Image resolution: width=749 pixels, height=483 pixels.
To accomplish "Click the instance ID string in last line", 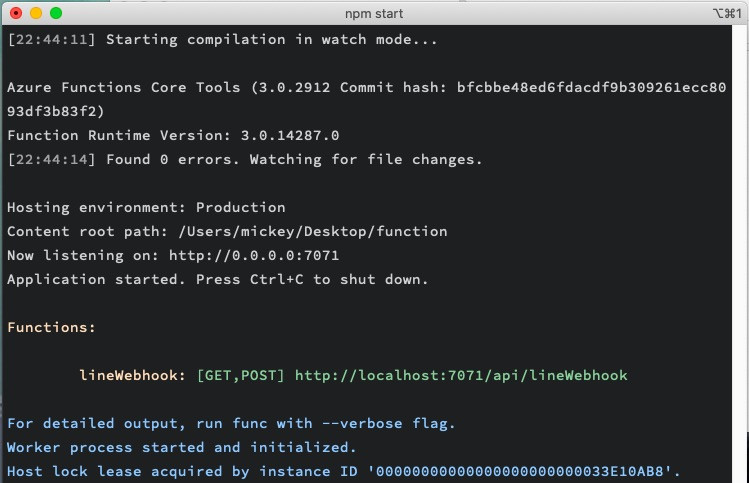I will click(524, 472).
